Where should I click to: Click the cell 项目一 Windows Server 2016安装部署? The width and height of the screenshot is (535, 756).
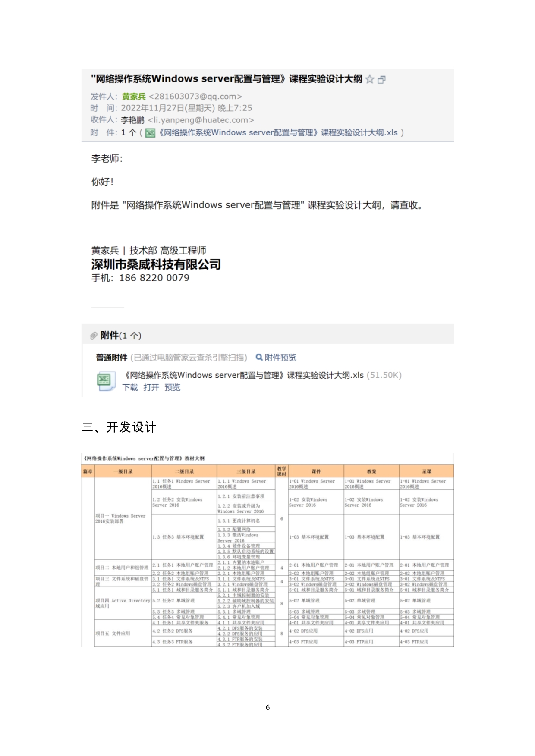123,518
